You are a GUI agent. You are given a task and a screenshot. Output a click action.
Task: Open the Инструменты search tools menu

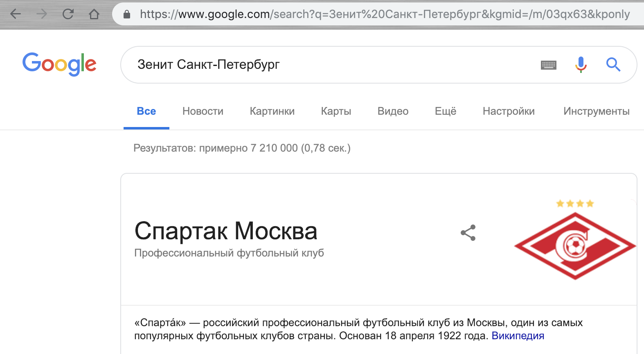click(x=596, y=111)
